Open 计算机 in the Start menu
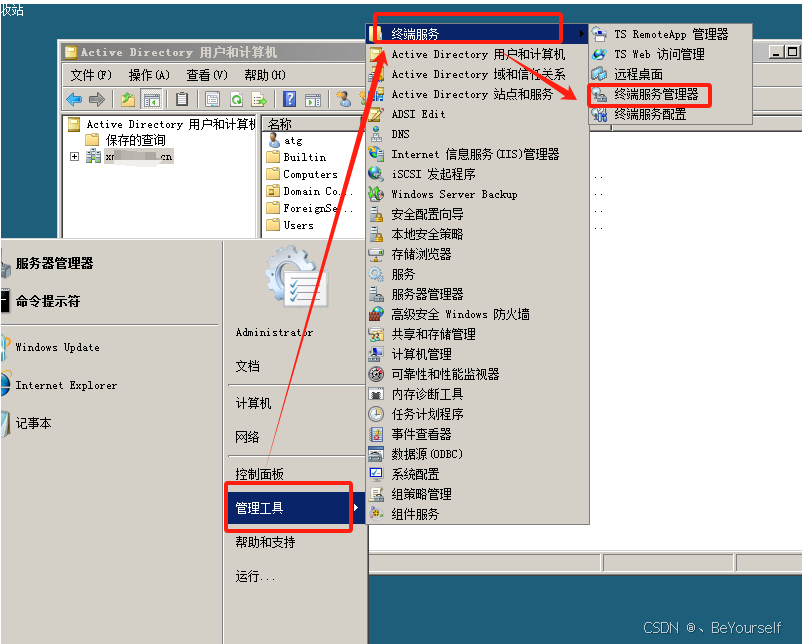 point(253,403)
